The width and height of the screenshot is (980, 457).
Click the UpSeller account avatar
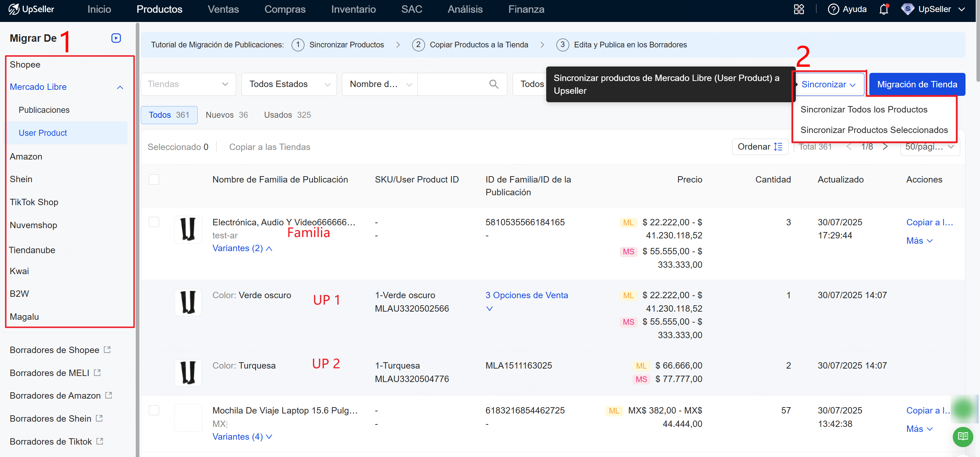click(x=908, y=9)
